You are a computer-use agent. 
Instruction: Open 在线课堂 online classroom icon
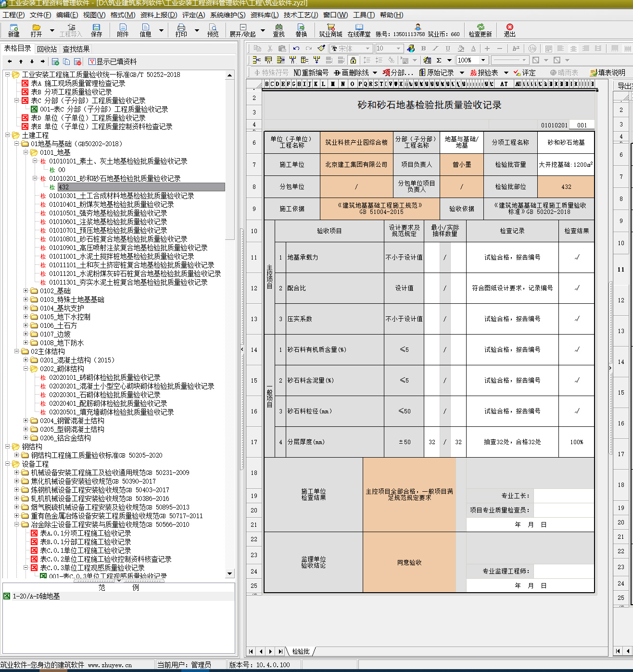(x=359, y=30)
